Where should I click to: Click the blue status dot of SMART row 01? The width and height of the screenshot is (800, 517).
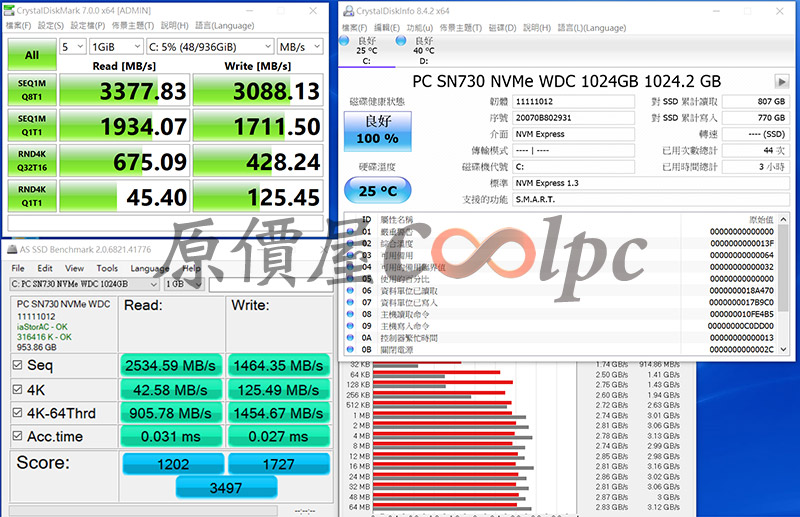pyautogui.click(x=351, y=231)
